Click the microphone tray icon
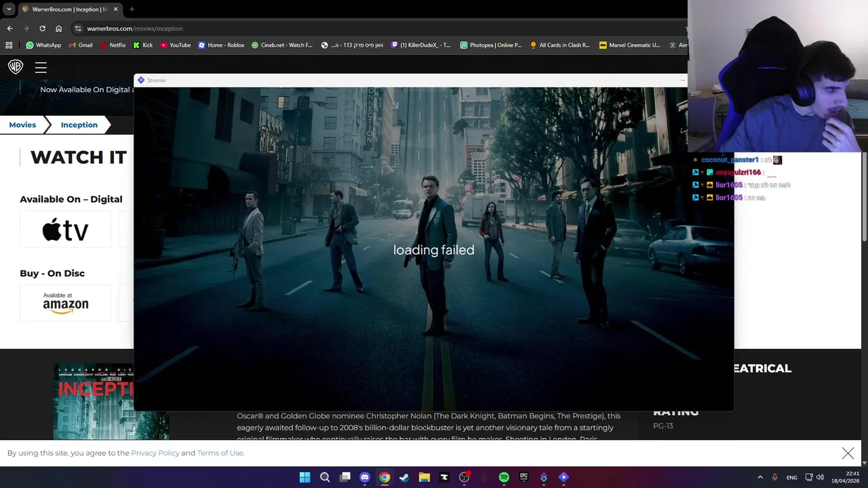868x488 pixels. tap(775, 477)
